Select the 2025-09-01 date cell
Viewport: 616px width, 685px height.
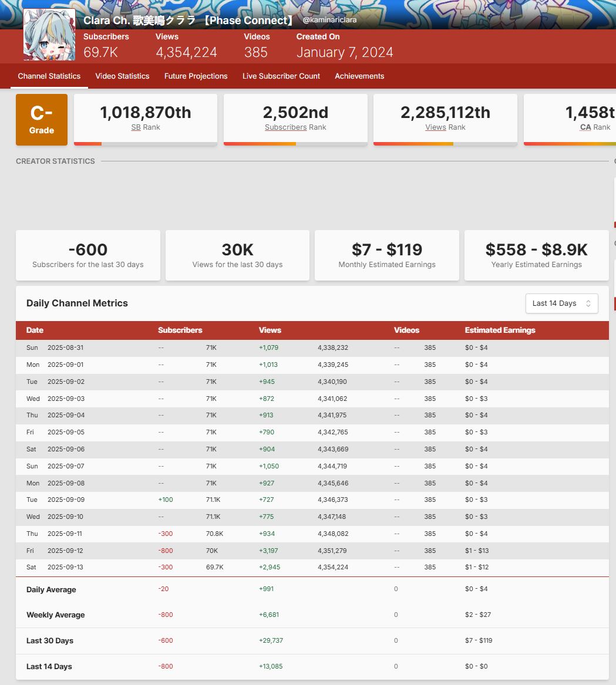[66, 365]
